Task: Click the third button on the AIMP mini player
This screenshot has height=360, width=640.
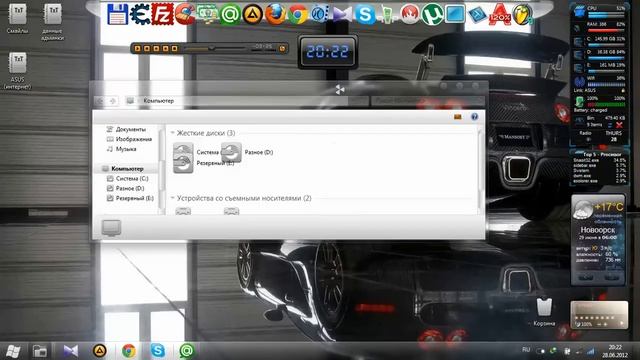Action: point(156,49)
